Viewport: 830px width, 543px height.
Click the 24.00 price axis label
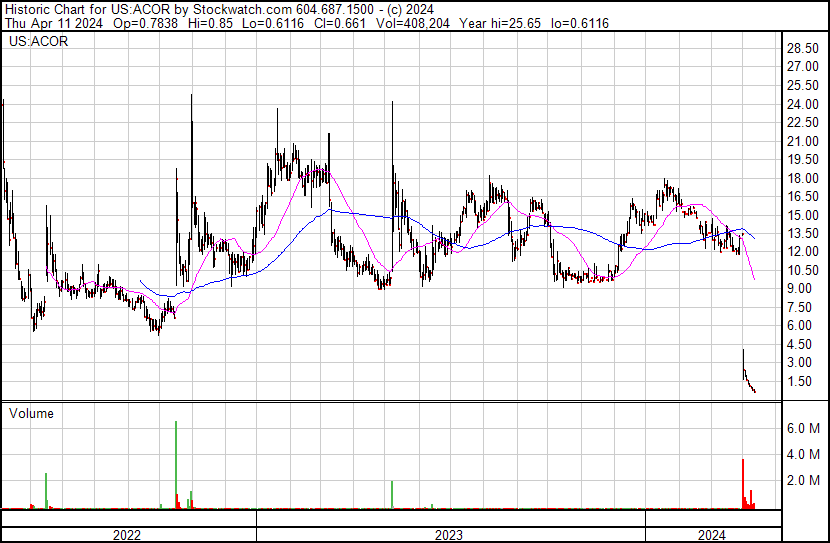[803, 104]
